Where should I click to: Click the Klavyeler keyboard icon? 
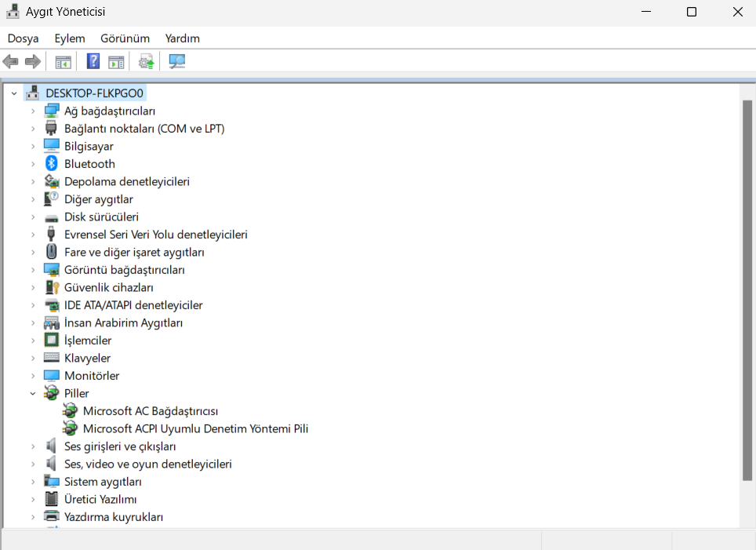click(51, 358)
